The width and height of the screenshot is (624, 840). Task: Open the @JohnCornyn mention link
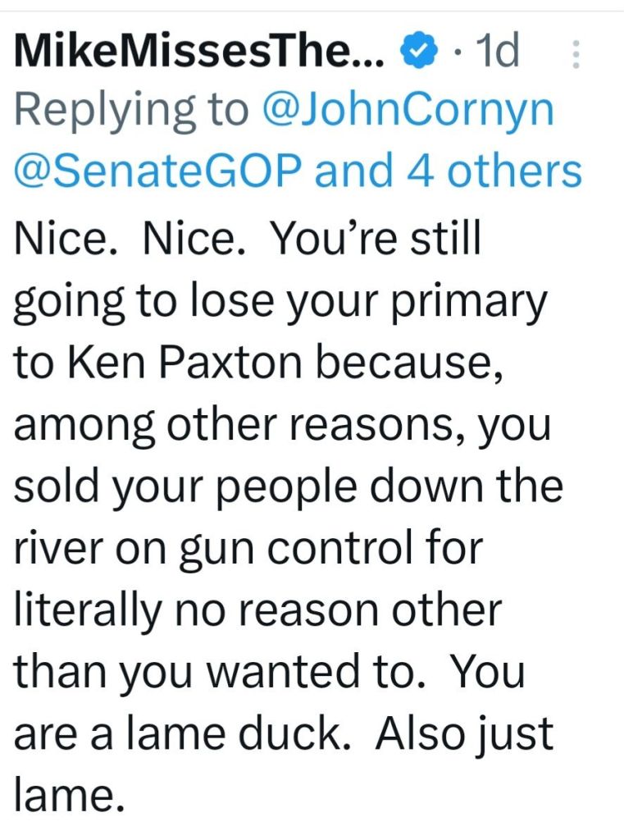(407, 112)
